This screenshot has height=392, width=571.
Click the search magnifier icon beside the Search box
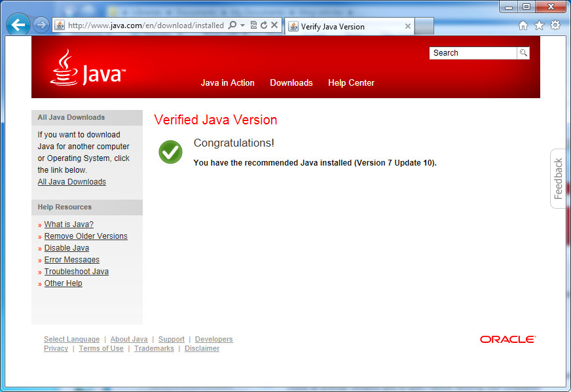[522, 53]
